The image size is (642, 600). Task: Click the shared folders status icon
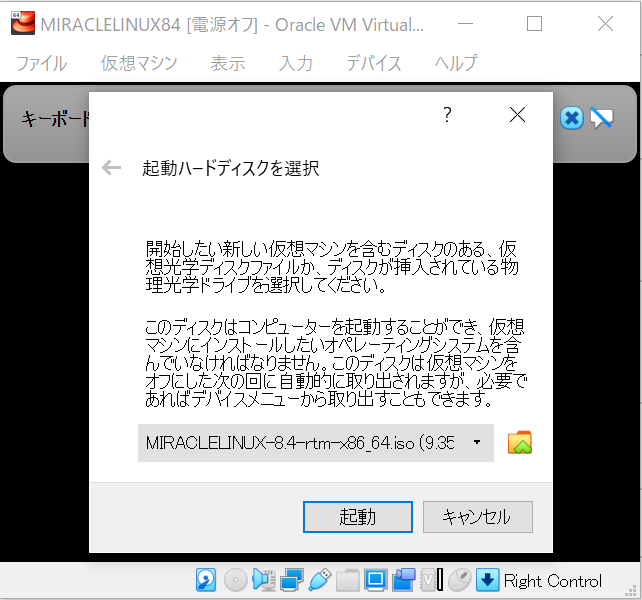tap(347, 581)
